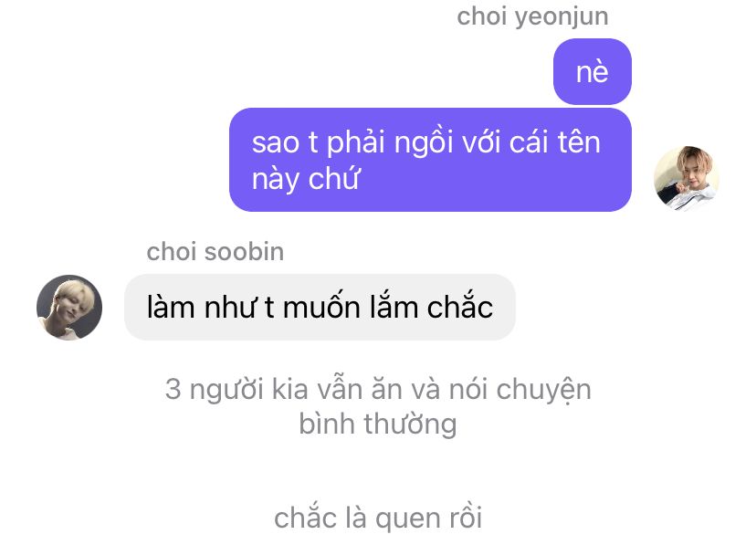Click the centered line "bình thường"

(378, 424)
